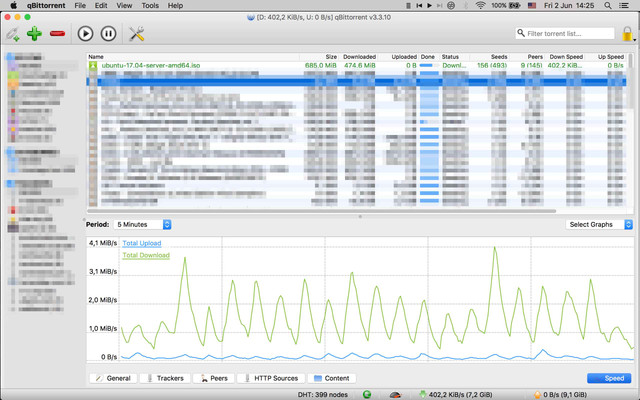Open Options via the wrench and screwdriver icon

pyautogui.click(x=137, y=33)
